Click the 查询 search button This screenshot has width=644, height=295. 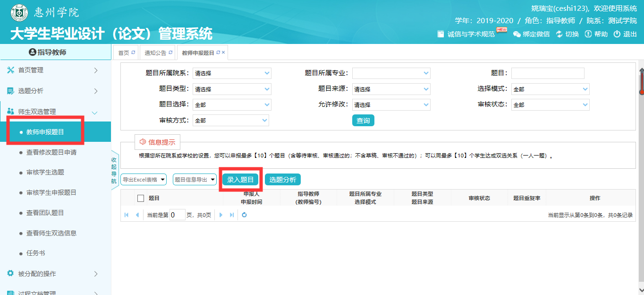(x=363, y=121)
